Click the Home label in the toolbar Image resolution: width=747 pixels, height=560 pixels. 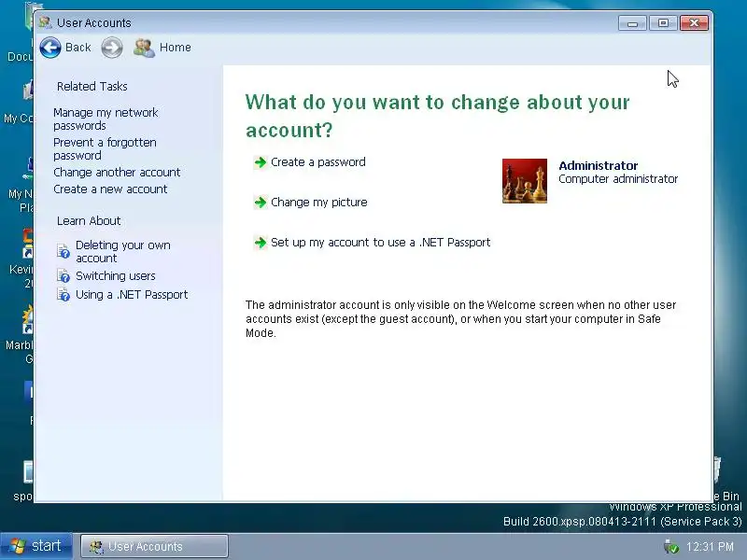(x=176, y=48)
